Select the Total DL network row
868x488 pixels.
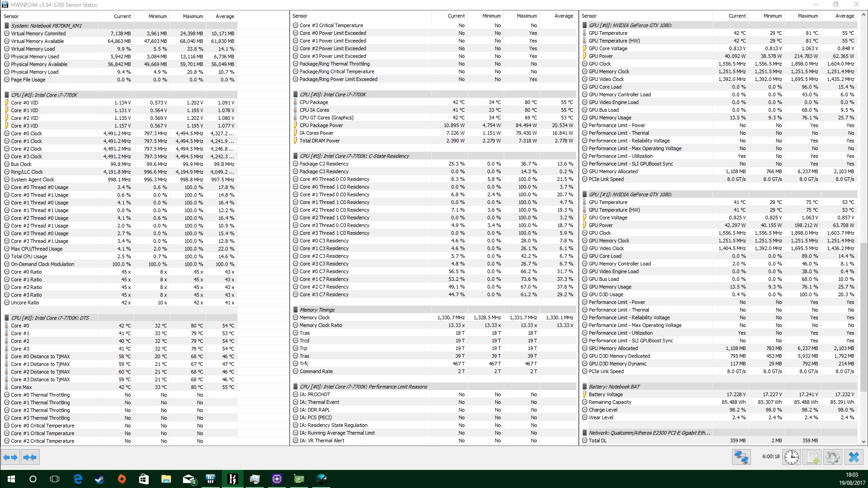(718, 441)
